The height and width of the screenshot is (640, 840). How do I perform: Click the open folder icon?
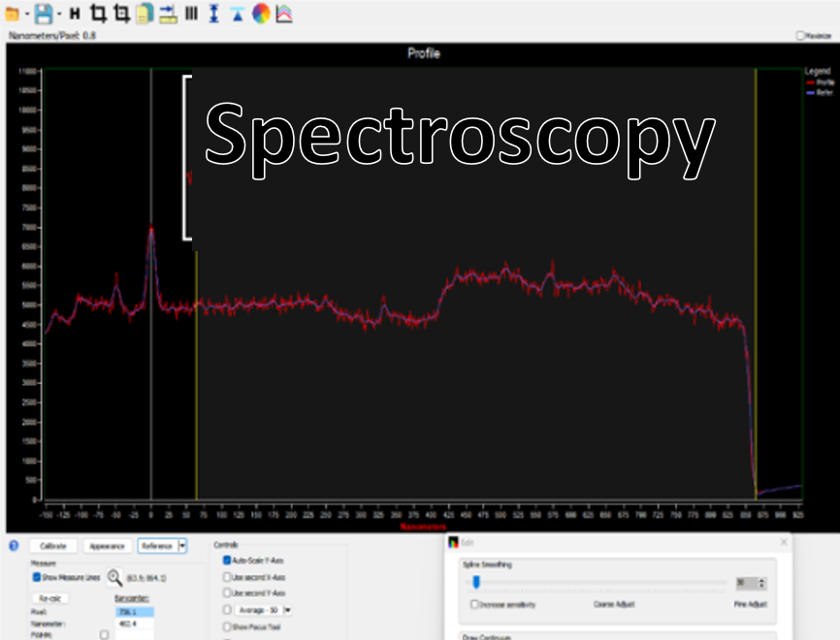pyautogui.click(x=13, y=14)
